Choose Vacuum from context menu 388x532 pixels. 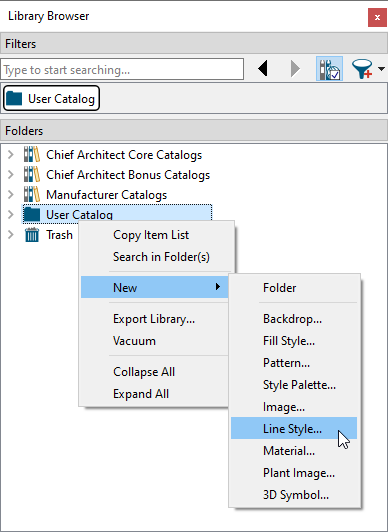click(x=155, y=341)
